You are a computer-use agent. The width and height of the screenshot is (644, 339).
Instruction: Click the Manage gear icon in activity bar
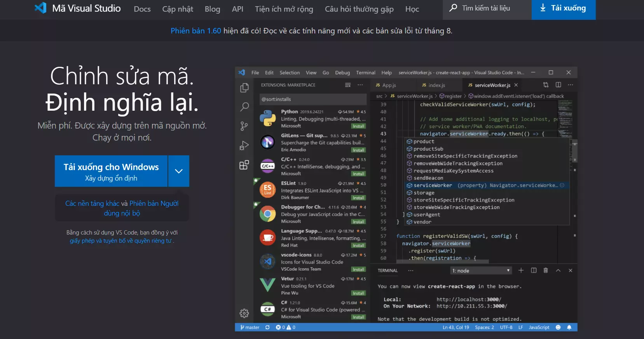click(244, 313)
